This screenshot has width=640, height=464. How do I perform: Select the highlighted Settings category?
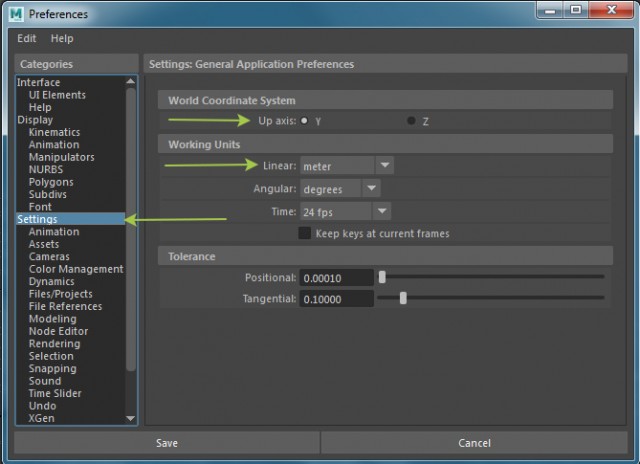(x=71, y=219)
